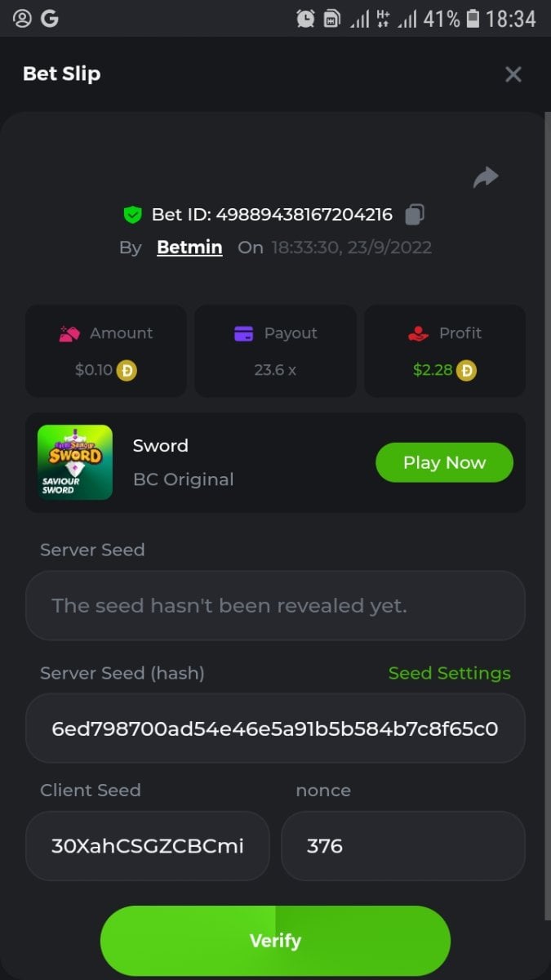Select the Server Seed hash field

pos(275,728)
